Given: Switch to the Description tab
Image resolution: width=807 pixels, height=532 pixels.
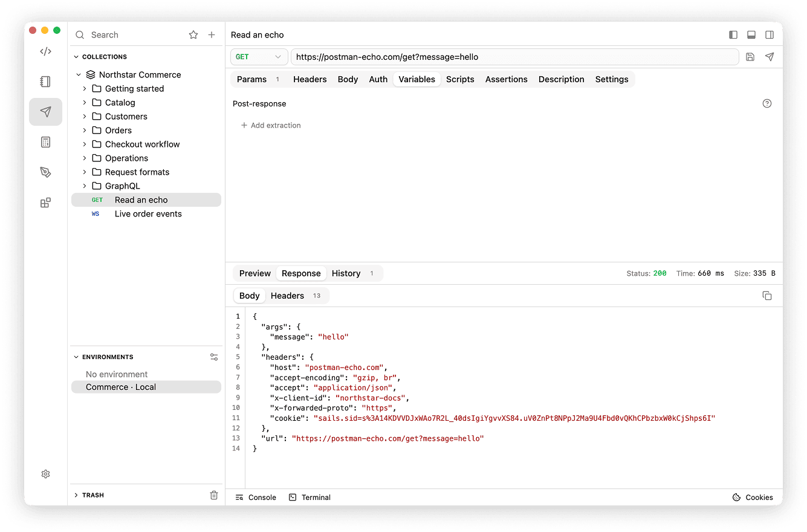Looking at the screenshot, I should [x=562, y=79].
